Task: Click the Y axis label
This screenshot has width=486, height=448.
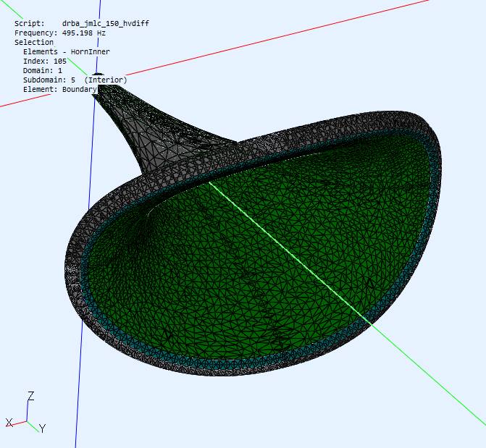Action: coord(43,428)
